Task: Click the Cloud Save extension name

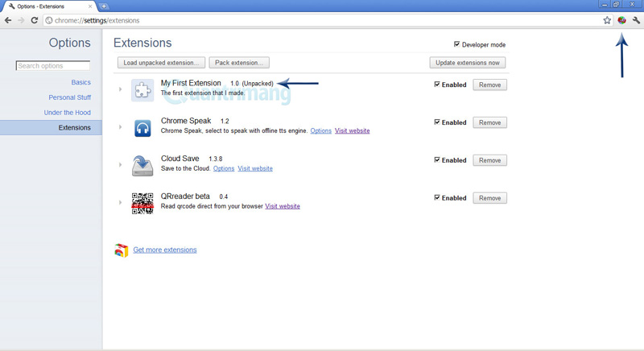Action: [x=180, y=159]
